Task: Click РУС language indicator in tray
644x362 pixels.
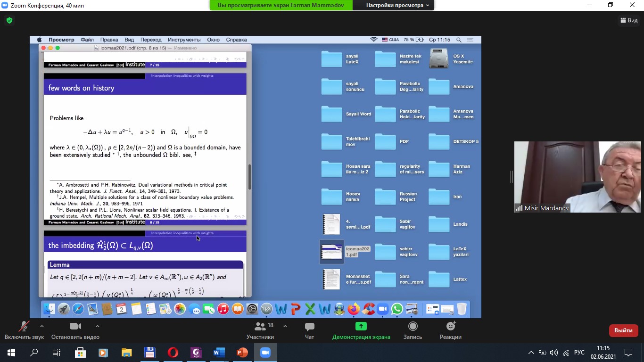Action: pyautogui.click(x=579, y=352)
